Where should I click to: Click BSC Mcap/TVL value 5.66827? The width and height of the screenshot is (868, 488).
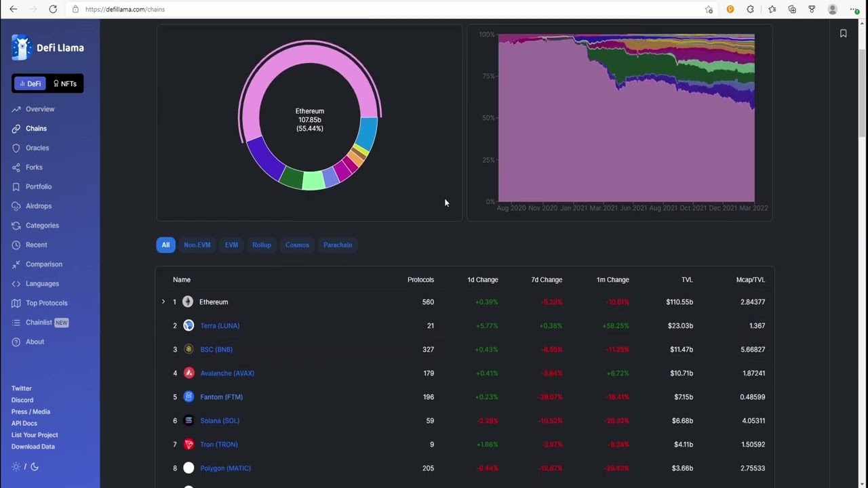click(x=753, y=349)
